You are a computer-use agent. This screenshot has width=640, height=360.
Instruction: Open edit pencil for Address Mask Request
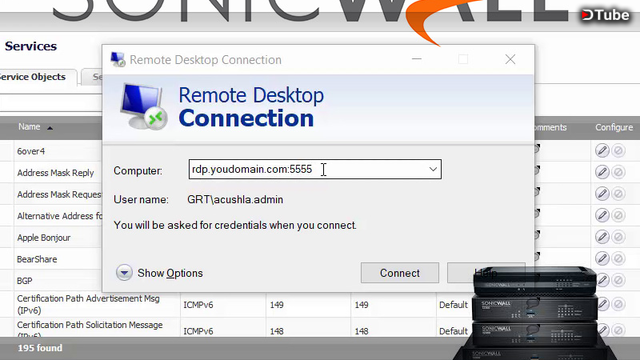(602, 193)
